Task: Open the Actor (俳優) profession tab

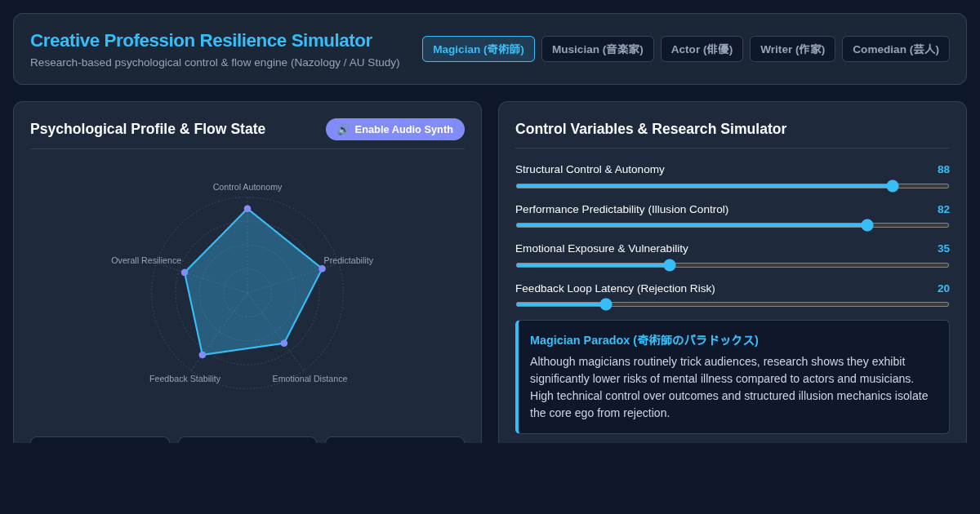Action: pyautogui.click(x=702, y=49)
